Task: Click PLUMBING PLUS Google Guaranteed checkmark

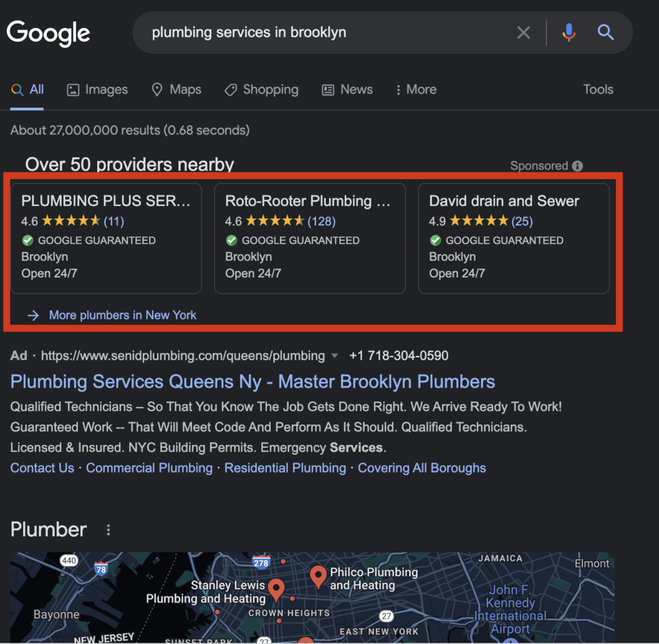Action: pos(28,240)
